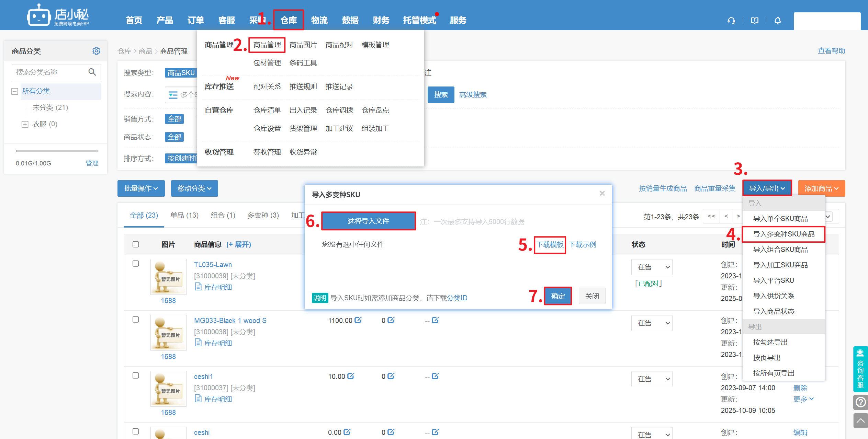868x439 pixels.
Task: Select 导入组合SKU商品 menu entry
Action: pyautogui.click(x=780, y=250)
